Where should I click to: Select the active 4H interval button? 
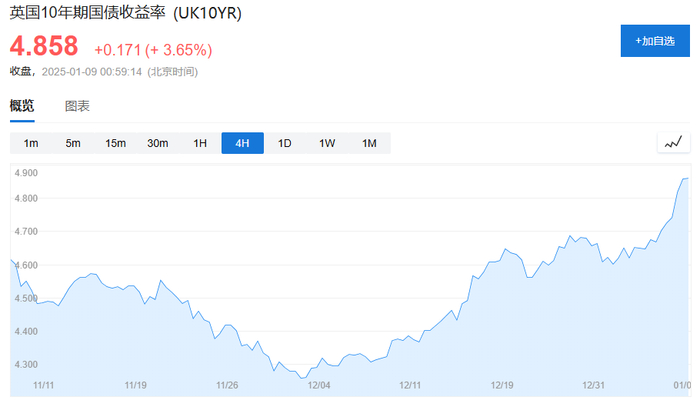click(242, 143)
